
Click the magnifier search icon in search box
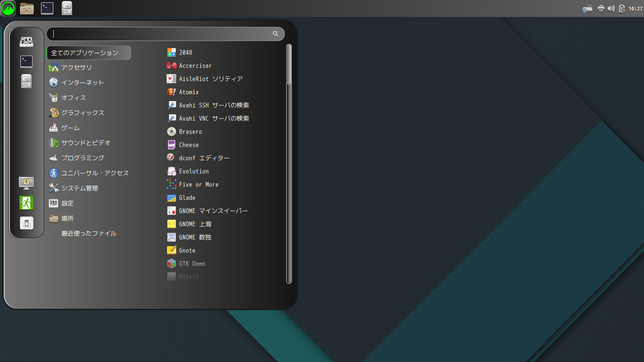click(275, 34)
